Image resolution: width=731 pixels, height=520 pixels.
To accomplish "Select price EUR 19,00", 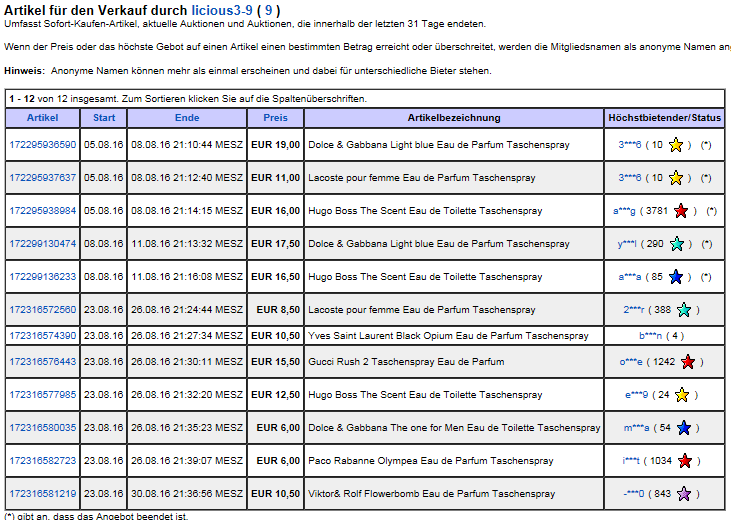I will click(276, 145).
